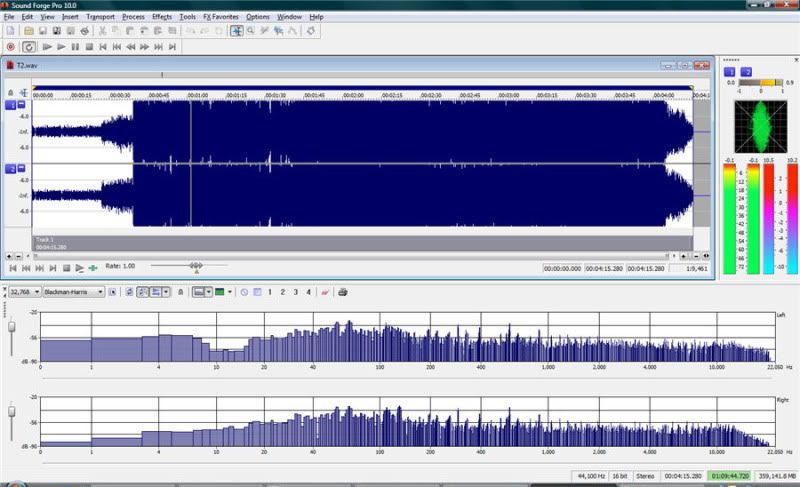
Task: Click lock icon beside time ruler
Action: coord(11,93)
